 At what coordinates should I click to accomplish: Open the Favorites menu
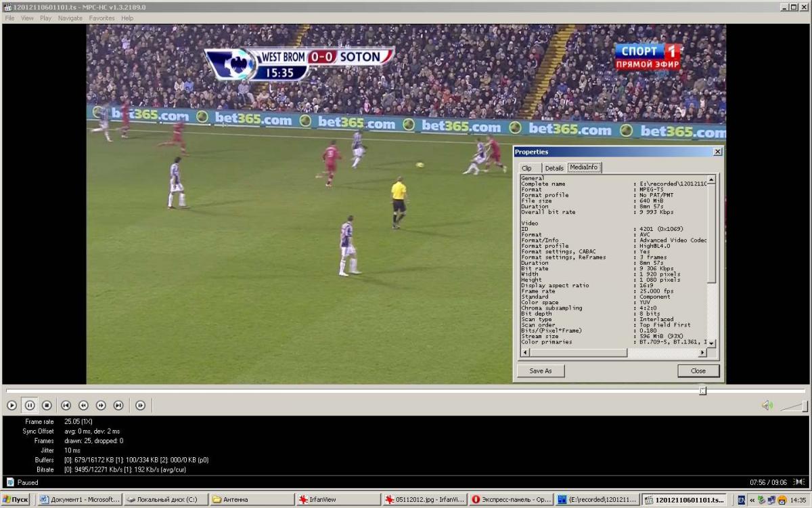101,18
